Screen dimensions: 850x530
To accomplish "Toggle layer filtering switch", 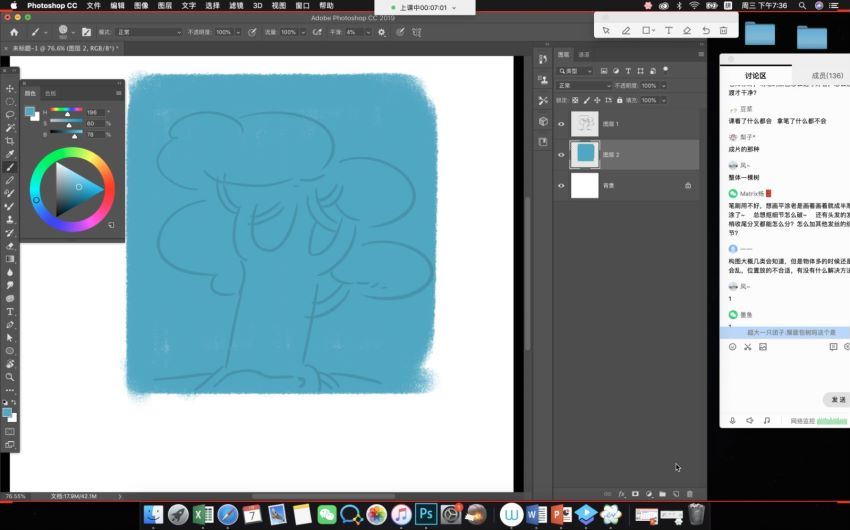I will 665,70.
